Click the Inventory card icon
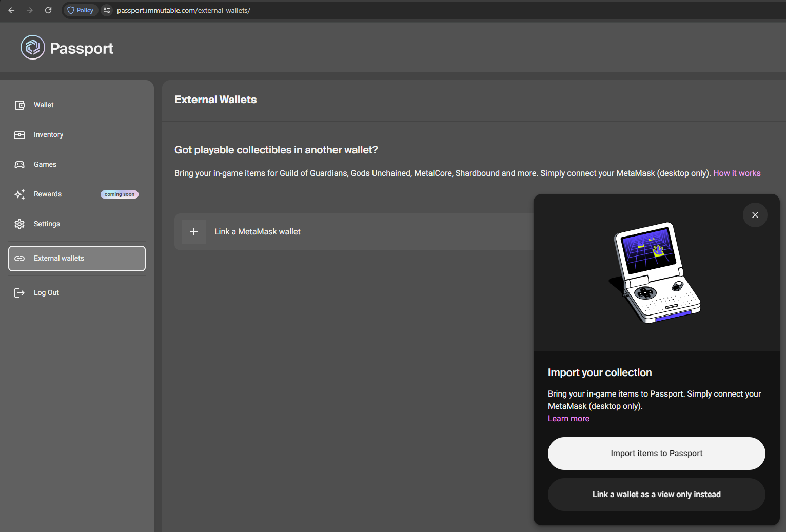 (19, 134)
